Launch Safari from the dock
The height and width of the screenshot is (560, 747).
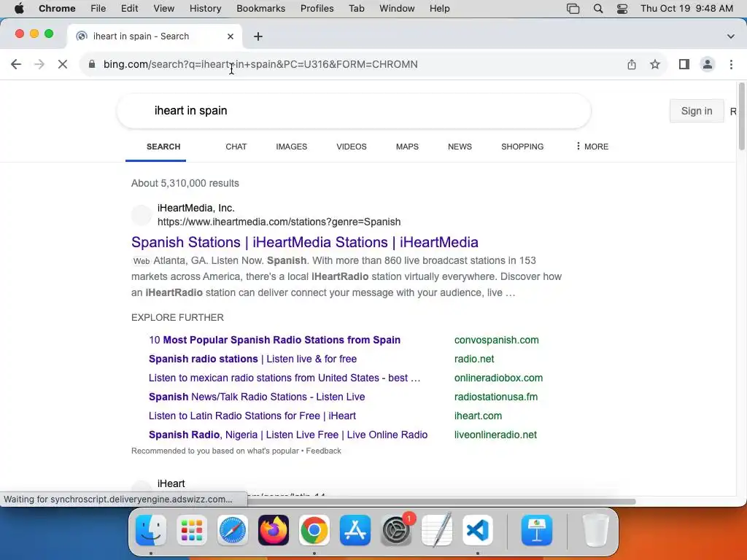pos(233,530)
